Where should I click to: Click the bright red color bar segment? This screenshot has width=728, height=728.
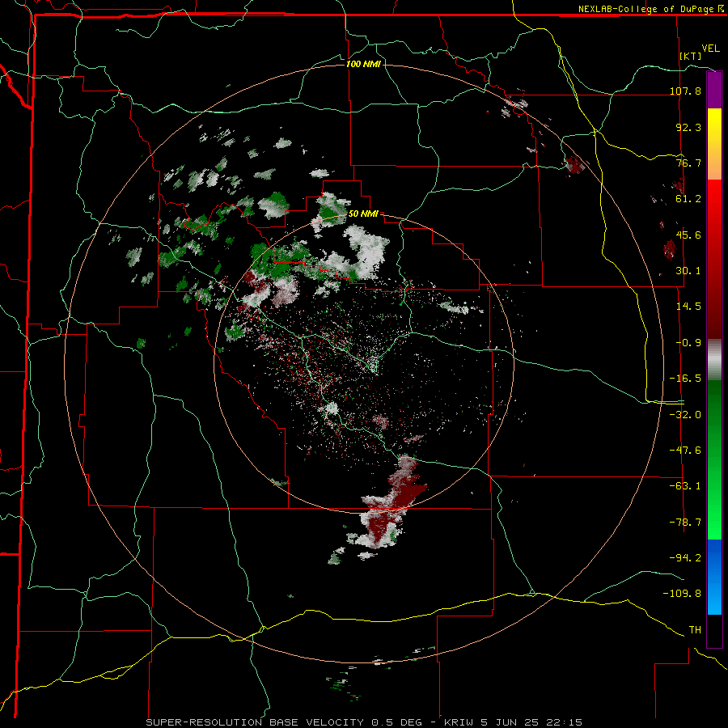[714, 198]
